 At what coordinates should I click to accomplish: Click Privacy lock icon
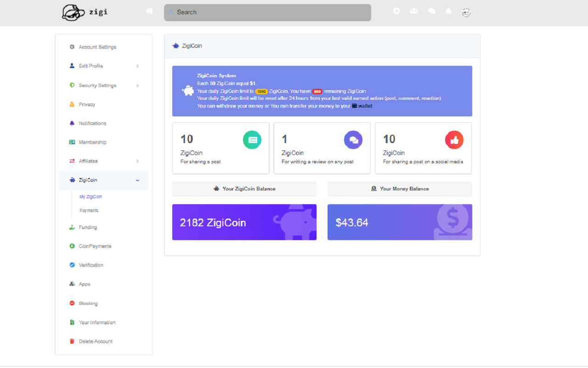(x=72, y=104)
